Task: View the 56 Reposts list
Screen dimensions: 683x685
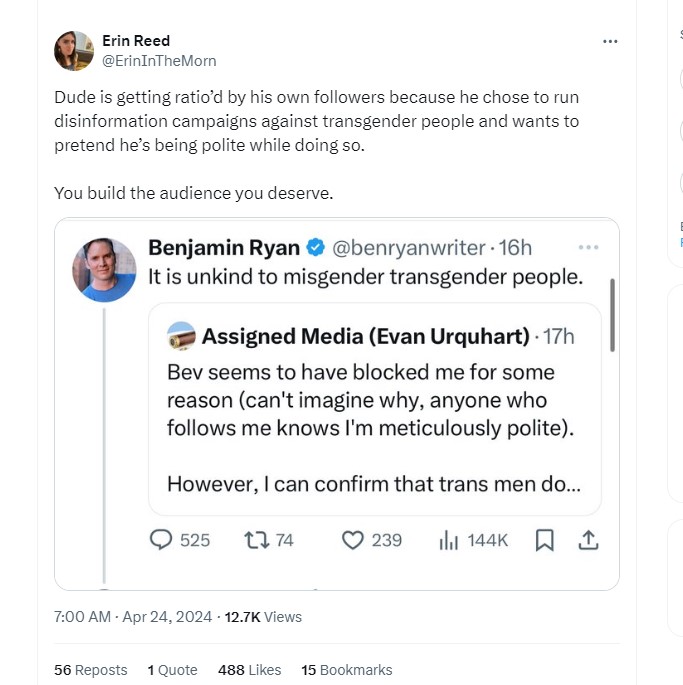Action: [91, 670]
